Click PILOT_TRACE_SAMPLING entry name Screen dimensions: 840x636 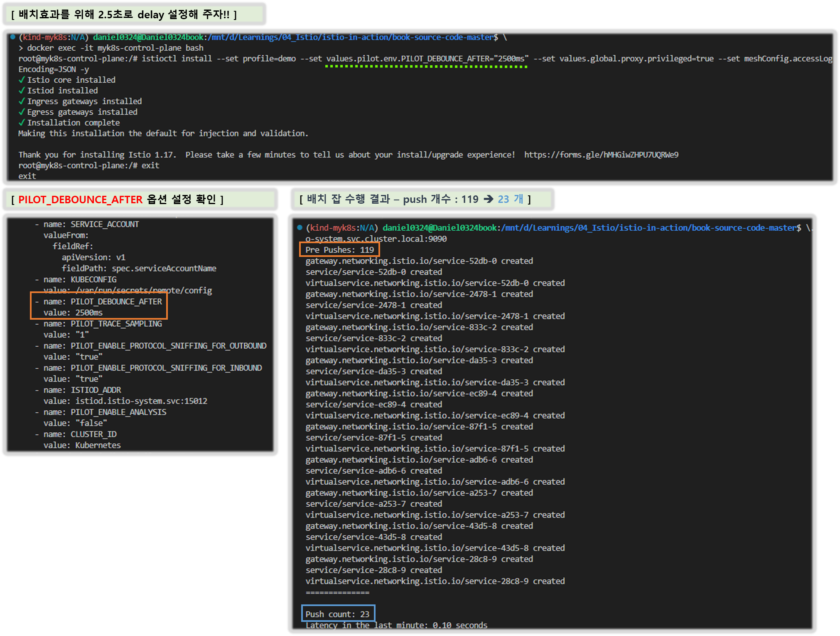point(116,323)
